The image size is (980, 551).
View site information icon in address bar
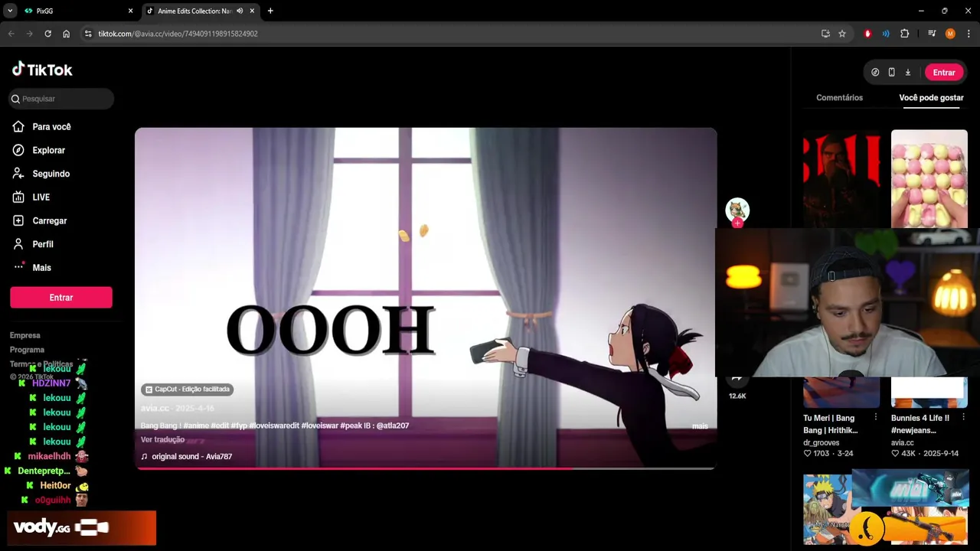point(88,34)
